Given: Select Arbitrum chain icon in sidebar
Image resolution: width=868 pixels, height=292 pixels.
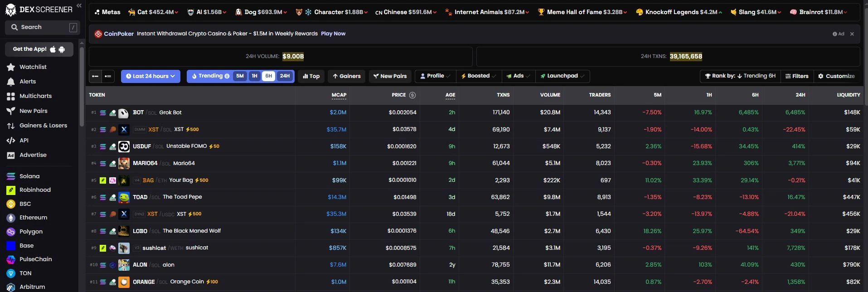Looking at the screenshot, I should 11,287.
